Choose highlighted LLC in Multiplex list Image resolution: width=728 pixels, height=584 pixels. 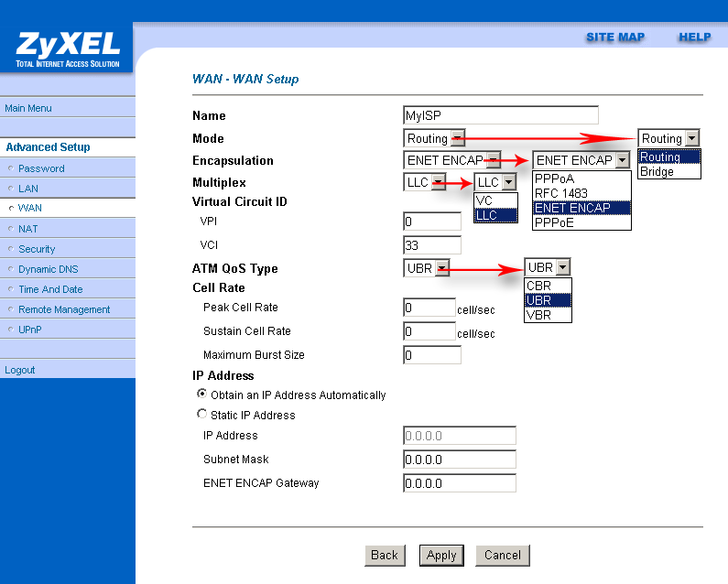(x=495, y=215)
